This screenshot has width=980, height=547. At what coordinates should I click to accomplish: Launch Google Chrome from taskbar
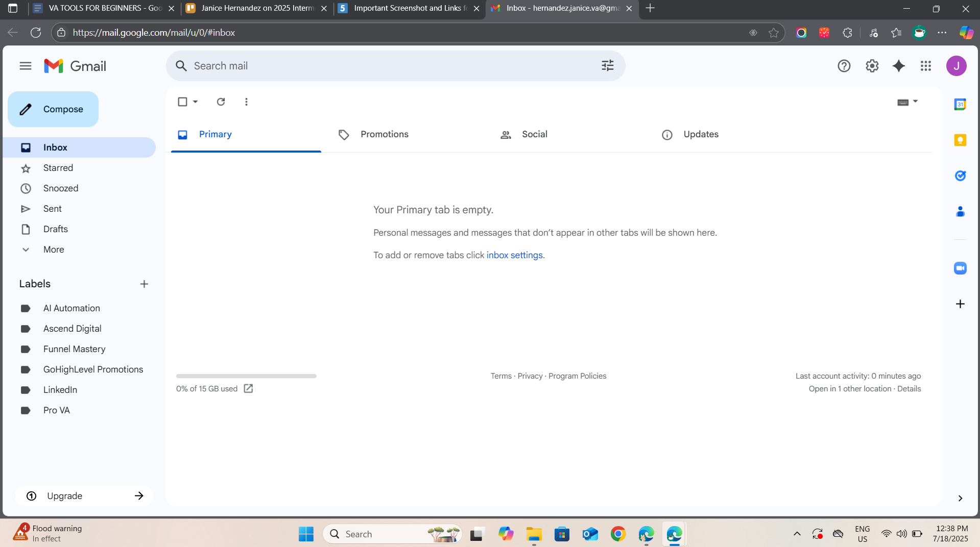pyautogui.click(x=618, y=534)
